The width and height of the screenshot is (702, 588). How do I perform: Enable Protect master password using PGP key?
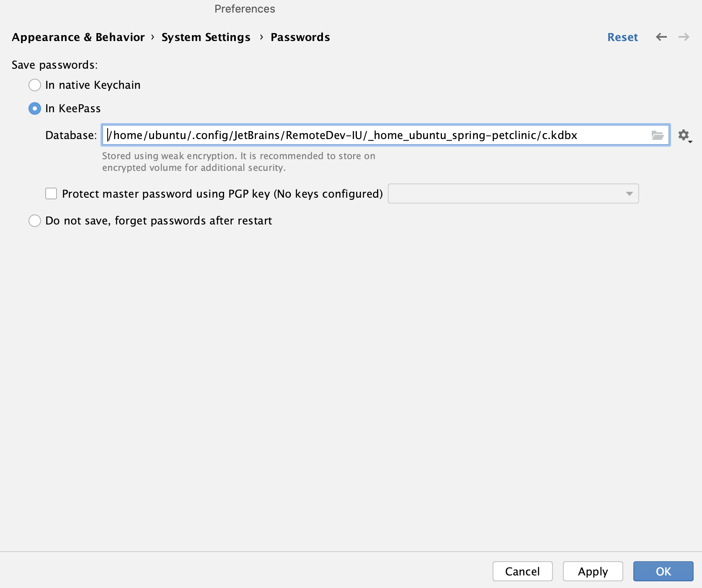(x=51, y=193)
